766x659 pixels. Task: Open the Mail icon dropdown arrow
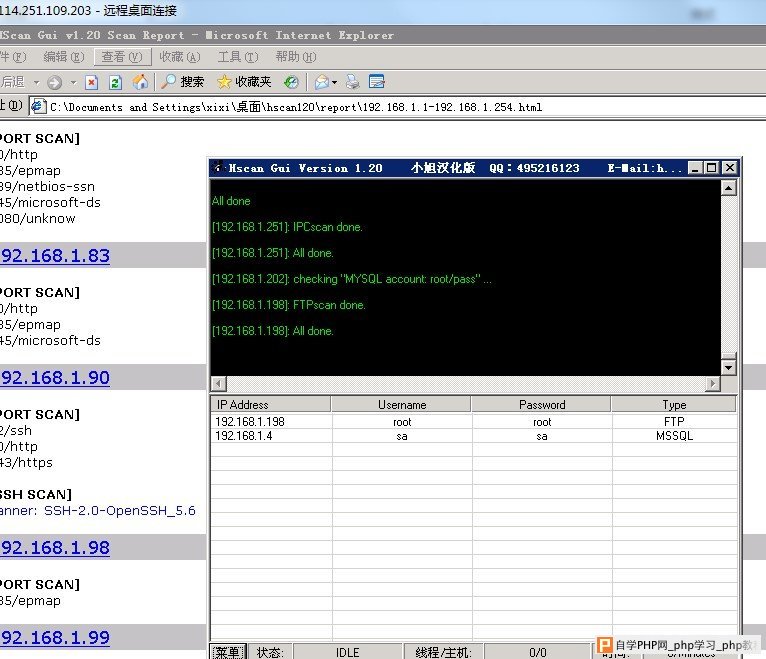tap(335, 83)
